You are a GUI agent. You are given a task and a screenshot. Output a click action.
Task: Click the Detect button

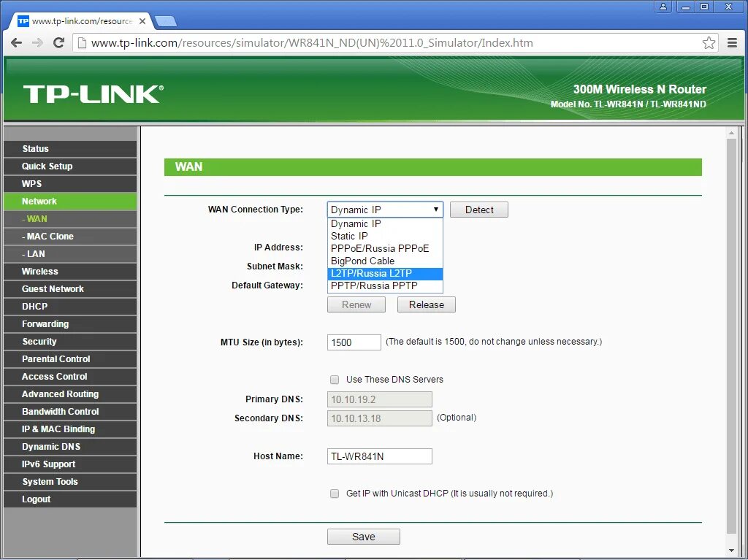pos(479,210)
